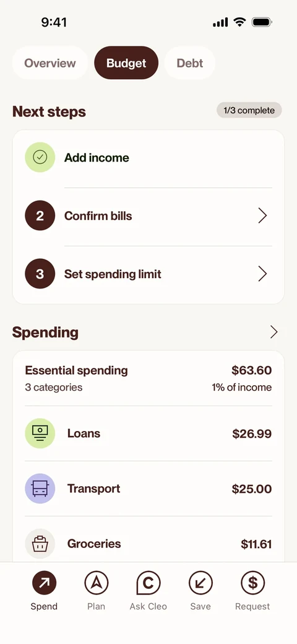
Task: Expand Set spending limit chevron
Action: (x=262, y=274)
